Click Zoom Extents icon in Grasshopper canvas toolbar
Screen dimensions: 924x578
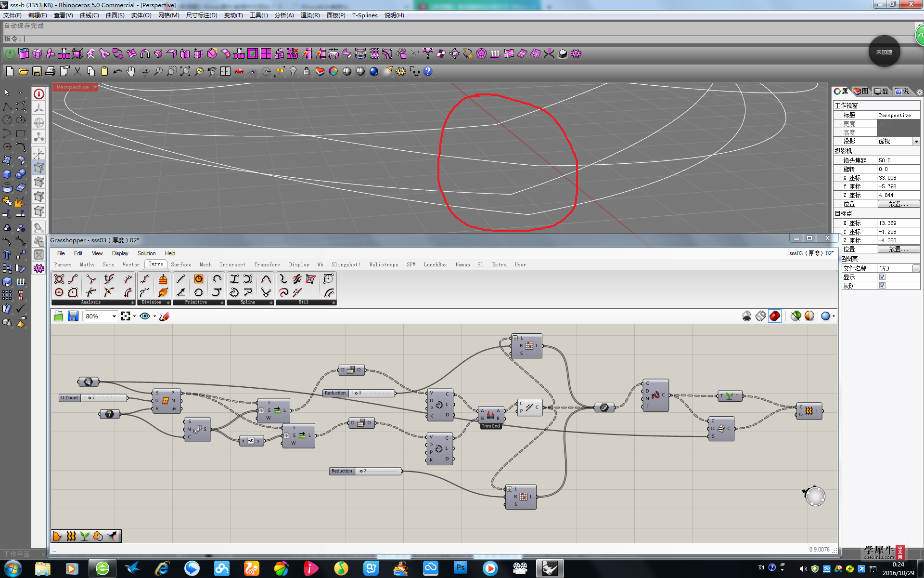coord(126,316)
